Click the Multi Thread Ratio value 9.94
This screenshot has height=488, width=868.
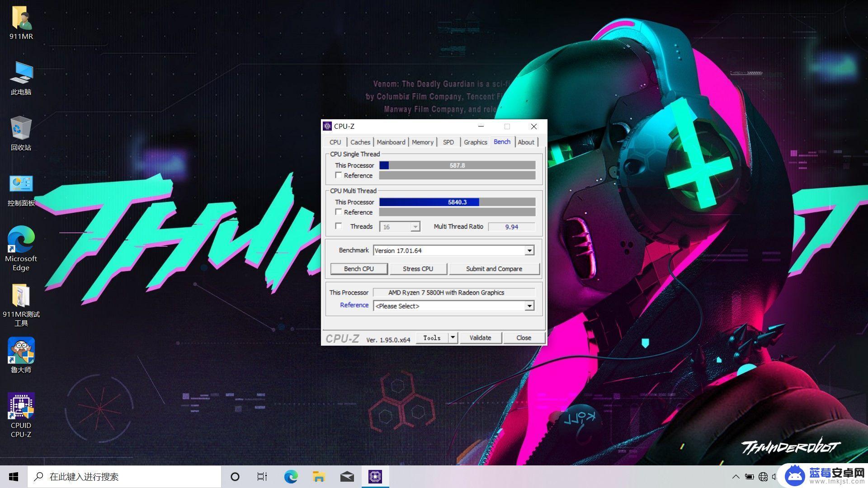click(511, 226)
